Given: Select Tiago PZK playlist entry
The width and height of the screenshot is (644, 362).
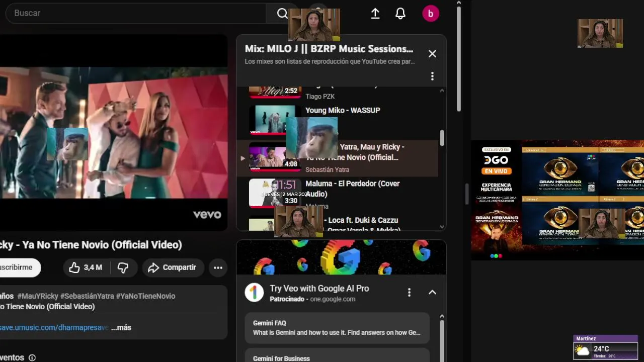Looking at the screenshot, I should click(320, 97).
